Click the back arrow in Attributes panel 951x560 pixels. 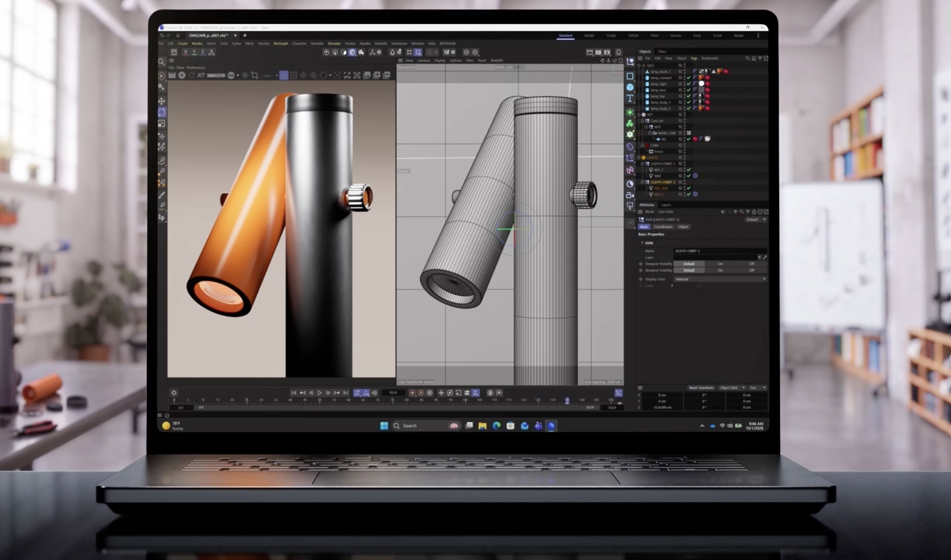point(723,212)
